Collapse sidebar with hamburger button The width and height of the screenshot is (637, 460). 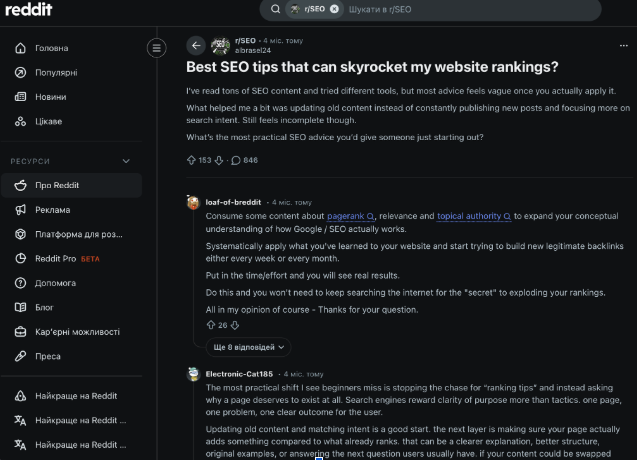click(156, 48)
